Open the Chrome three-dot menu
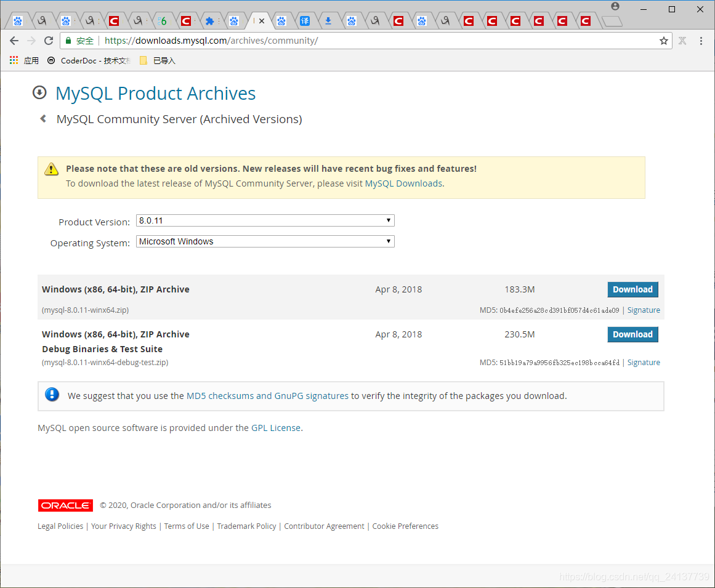 (x=701, y=41)
